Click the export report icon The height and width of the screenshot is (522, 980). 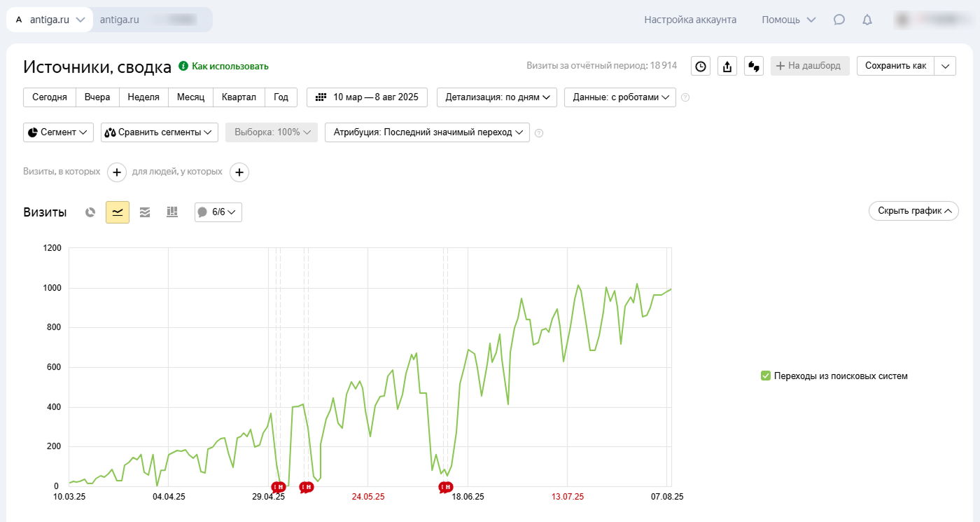[x=727, y=66]
